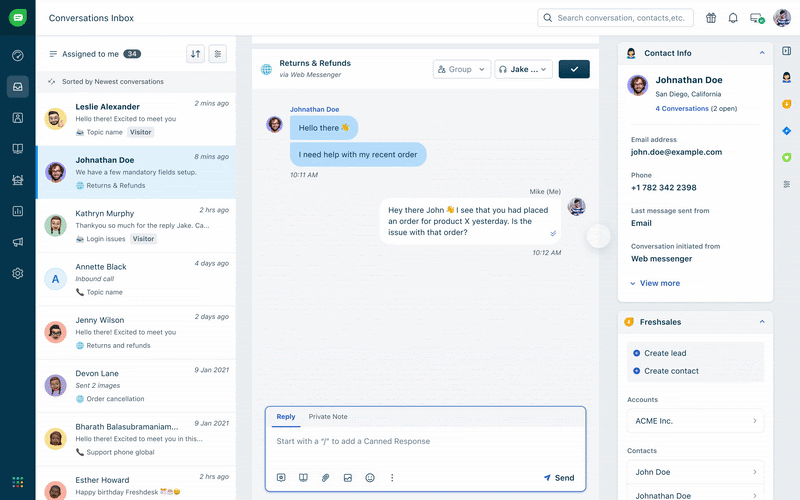Open the Assigned to me view menu

(x=95, y=54)
